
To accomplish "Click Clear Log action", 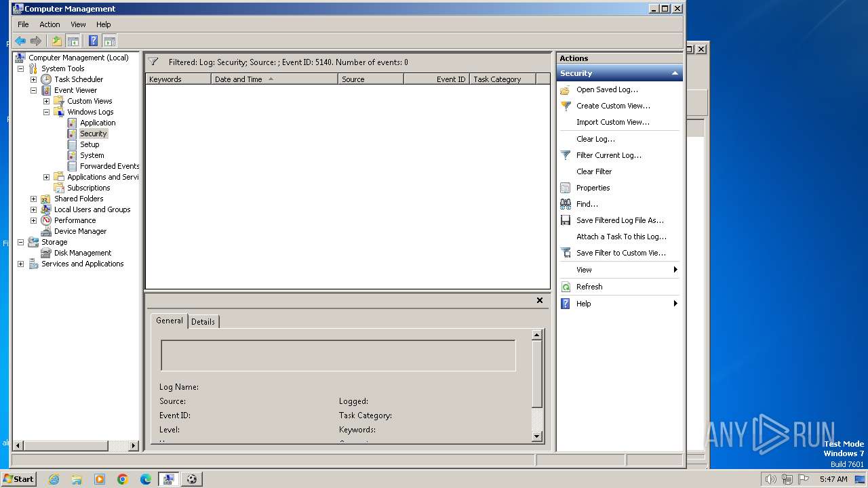I will click(x=595, y=139).
